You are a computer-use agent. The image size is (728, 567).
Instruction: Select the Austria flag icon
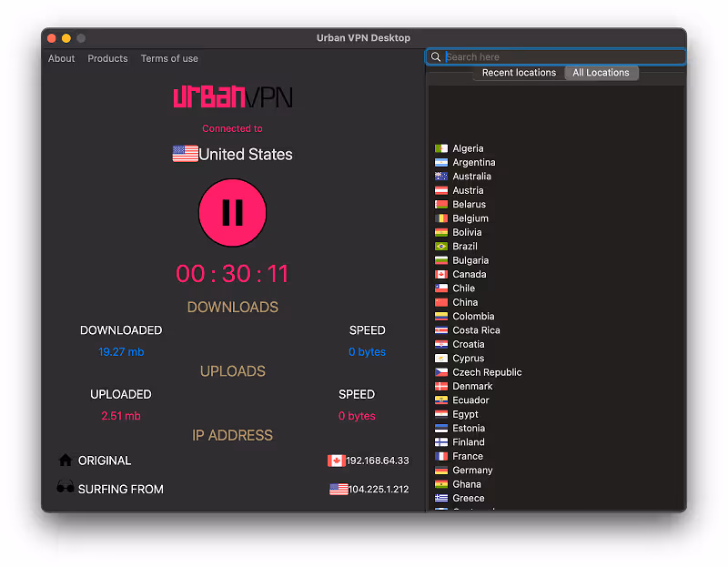coord(441,190)
